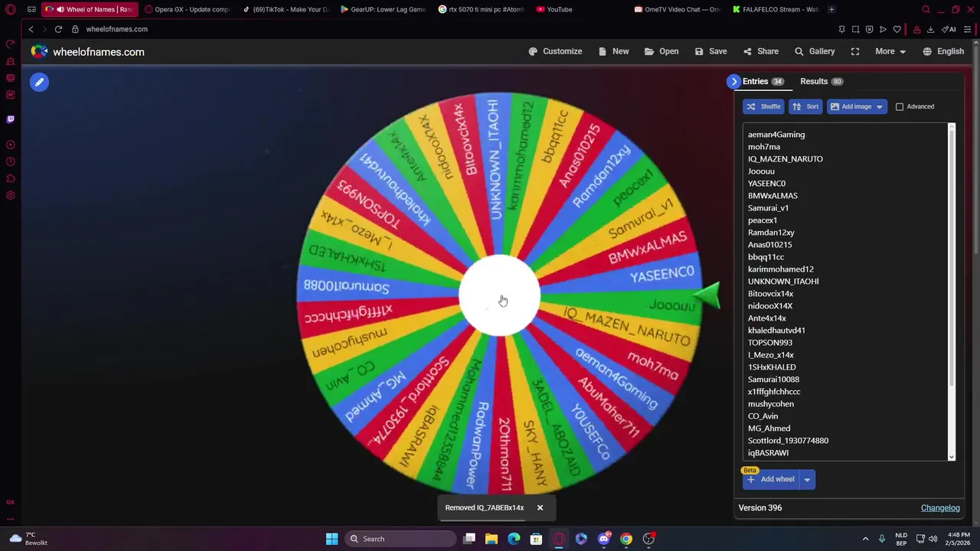Shuffle the entries list
The image size is (980, 551).
[x=763, y=106]
